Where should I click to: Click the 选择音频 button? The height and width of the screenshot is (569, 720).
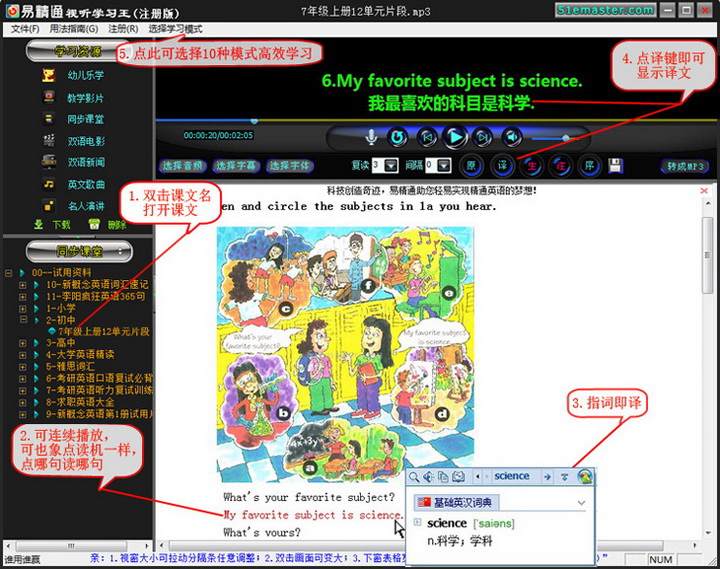pyautogui.click(x=183, y=166)
